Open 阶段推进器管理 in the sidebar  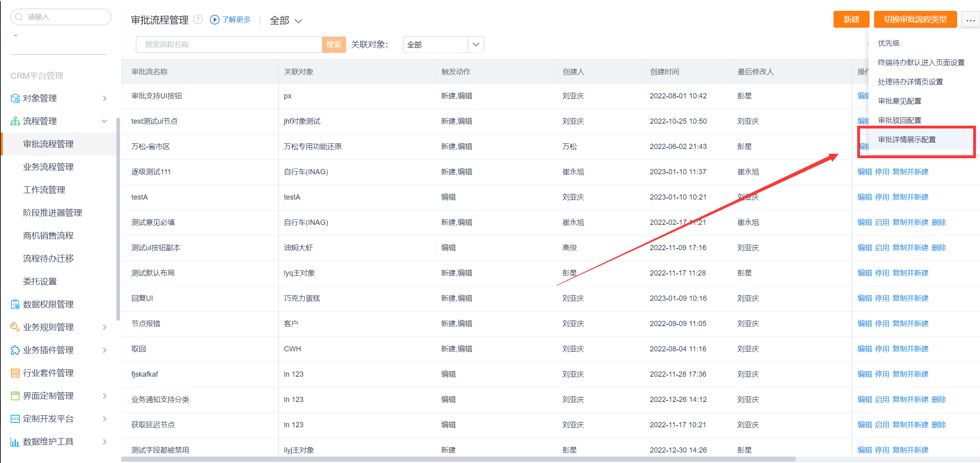[x=53, y=213]
